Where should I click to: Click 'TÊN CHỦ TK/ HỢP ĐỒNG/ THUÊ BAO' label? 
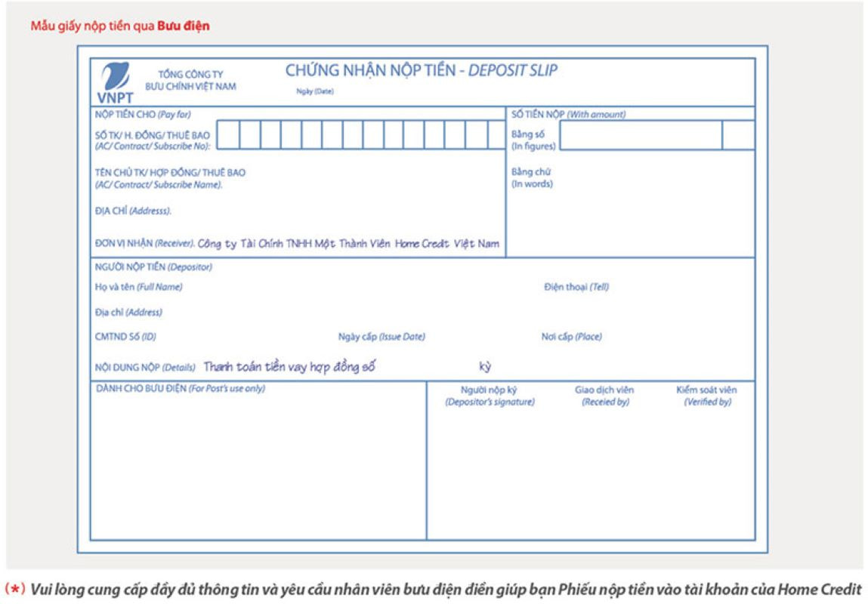(x=170, y=173)
